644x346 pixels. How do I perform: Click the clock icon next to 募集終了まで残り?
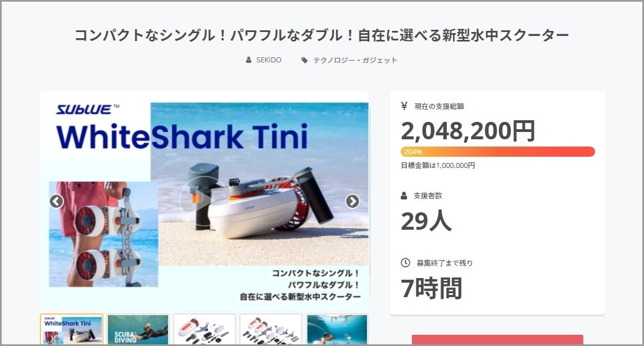pos(405,262)
